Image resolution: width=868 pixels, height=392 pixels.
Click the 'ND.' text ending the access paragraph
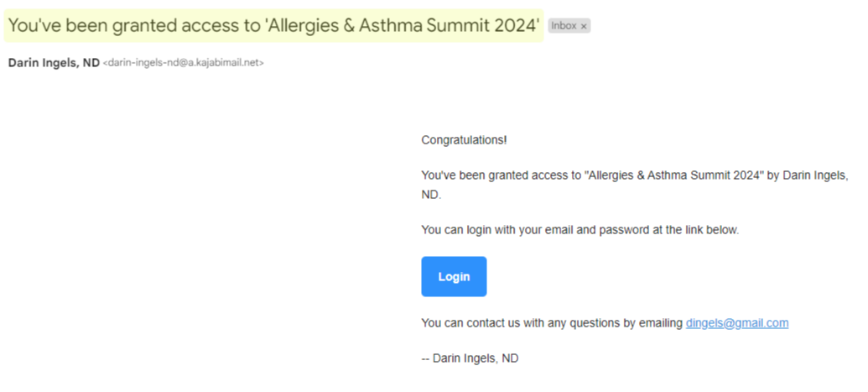[x=430, y=195]
